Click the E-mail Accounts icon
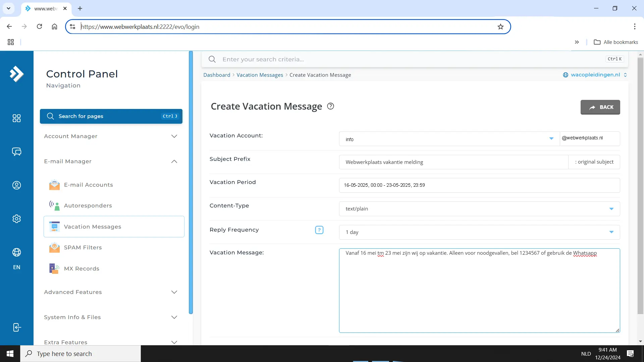 pos(54,185)
